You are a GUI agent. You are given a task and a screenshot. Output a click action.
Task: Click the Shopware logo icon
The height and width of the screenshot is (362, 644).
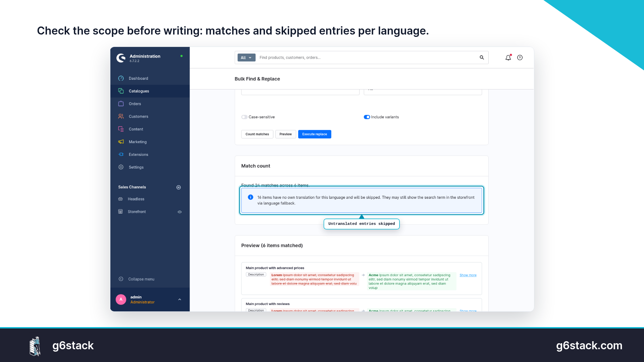coord(121,58)
